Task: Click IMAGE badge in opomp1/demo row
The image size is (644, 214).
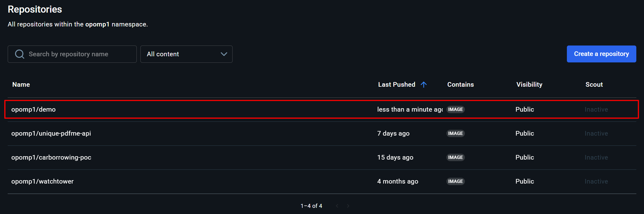Action: click(455, 109)
